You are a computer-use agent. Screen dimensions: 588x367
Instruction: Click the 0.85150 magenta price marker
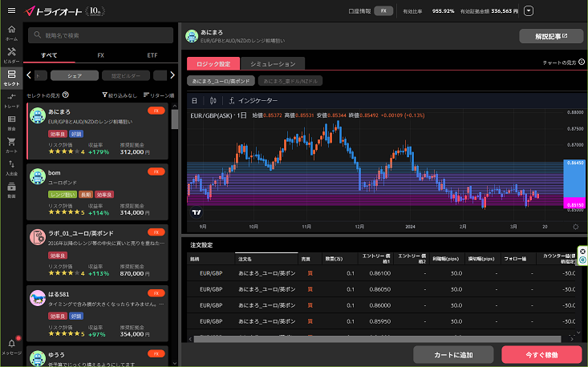pos(575,205)
